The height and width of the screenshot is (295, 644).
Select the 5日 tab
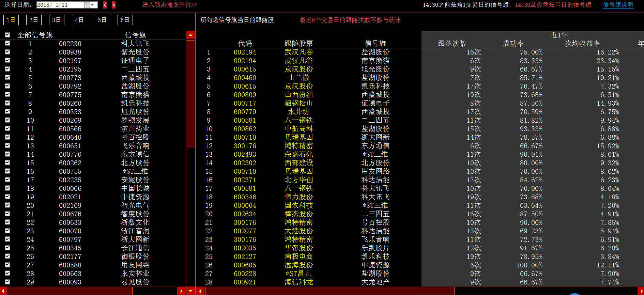(x=102, y=20)
